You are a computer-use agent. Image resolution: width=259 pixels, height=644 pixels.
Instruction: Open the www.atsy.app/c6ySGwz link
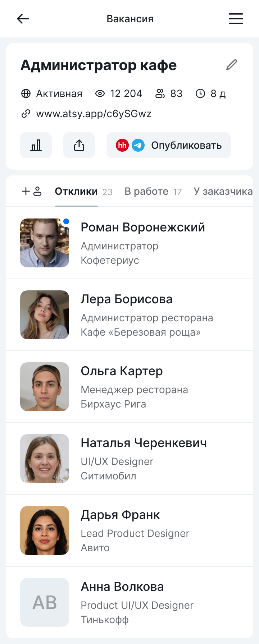coord(94,114)
